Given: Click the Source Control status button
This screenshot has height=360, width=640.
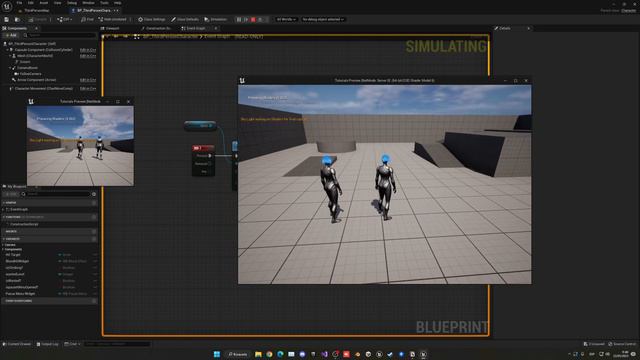Looking at the screenshot, I should click(x=622, y=344).
